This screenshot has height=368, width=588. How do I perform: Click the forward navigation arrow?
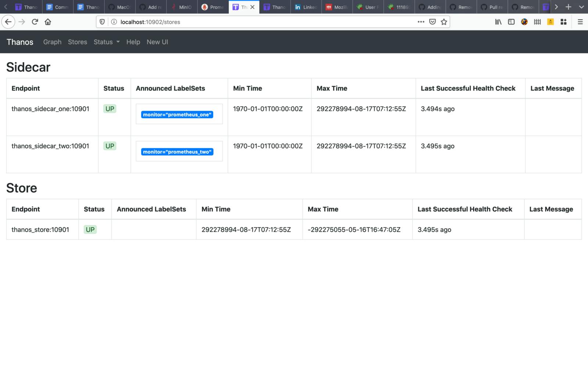click(x=22, y=22)
